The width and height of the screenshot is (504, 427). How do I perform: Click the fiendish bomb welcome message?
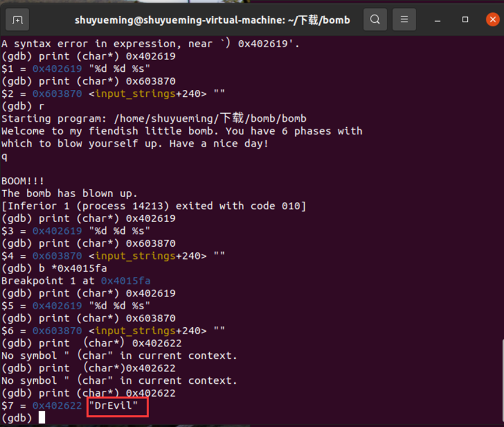(175, 131)
